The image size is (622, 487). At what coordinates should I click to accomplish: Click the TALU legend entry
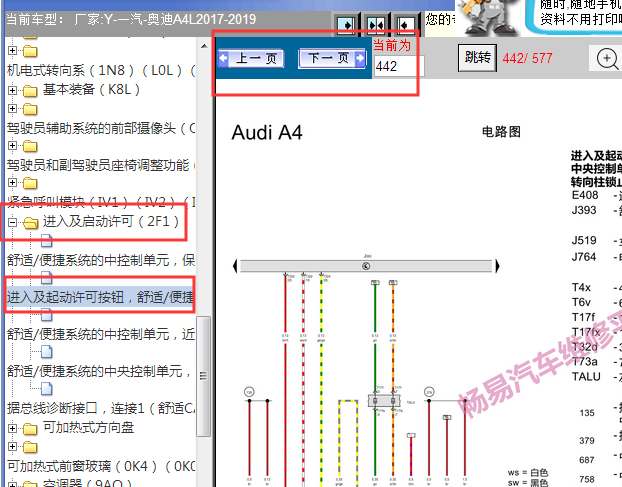tap(586, 376)
